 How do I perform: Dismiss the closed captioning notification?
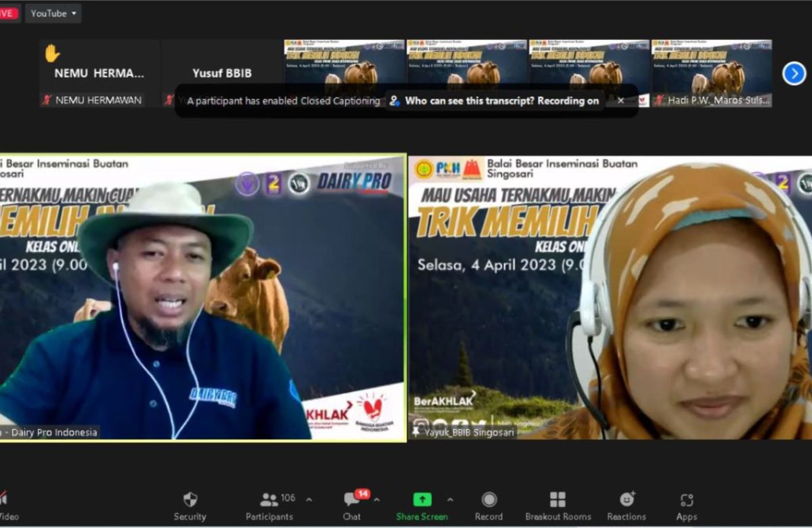pos(621,101)
